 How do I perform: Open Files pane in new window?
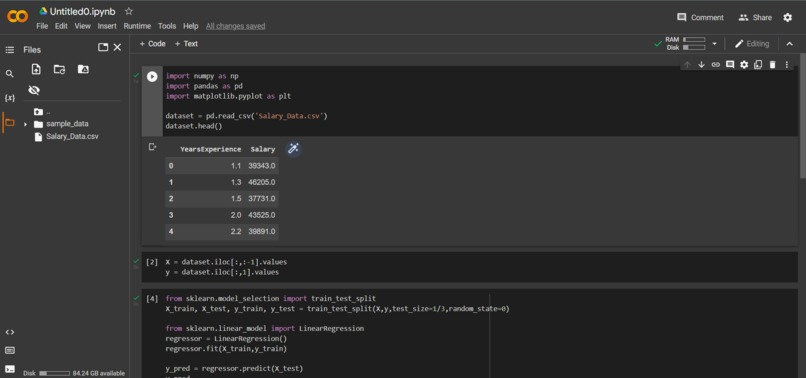(x=103, y=47)
